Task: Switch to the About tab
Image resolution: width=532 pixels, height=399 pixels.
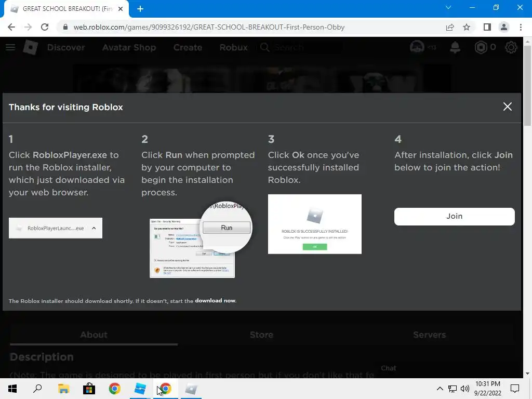Action: (94, 335)
